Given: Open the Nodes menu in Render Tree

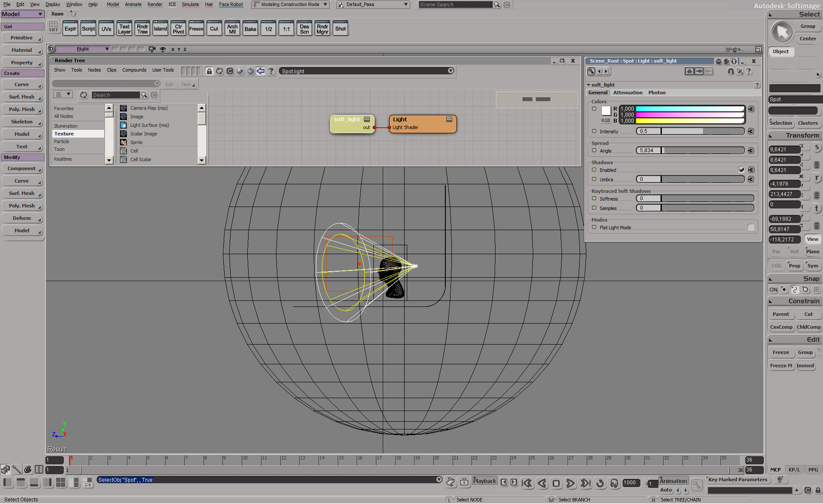Looking at the screenshot, I should click(x=94, y=70).
